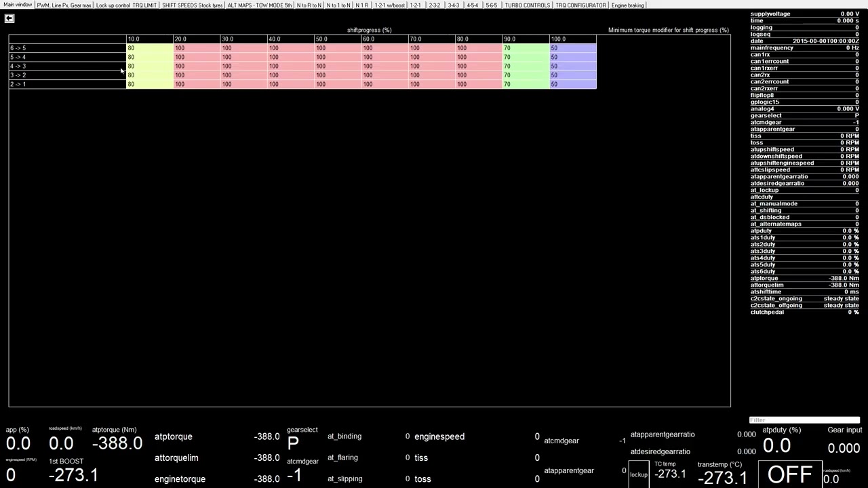Click the app (%) gauge value
The width and height of the screenshot is (868, 488).
(18, 444)
